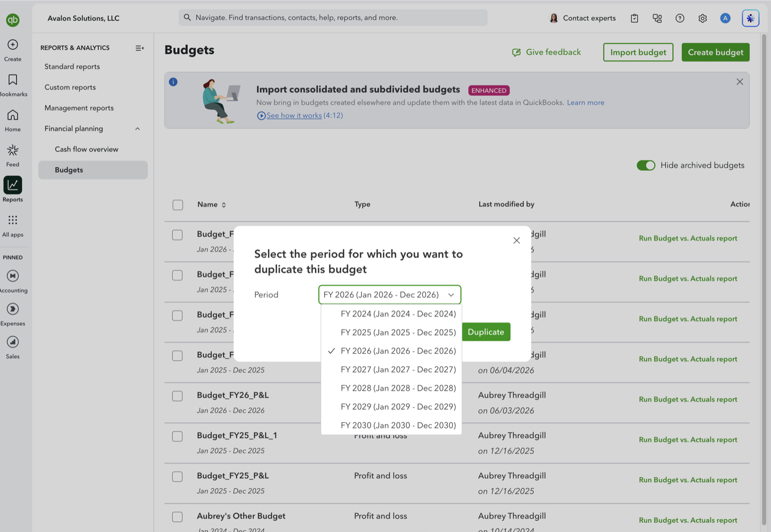Viewport: 771px width, 532px height.
Task: Open the Help question mark icon
Action: [x=680, y=18]
